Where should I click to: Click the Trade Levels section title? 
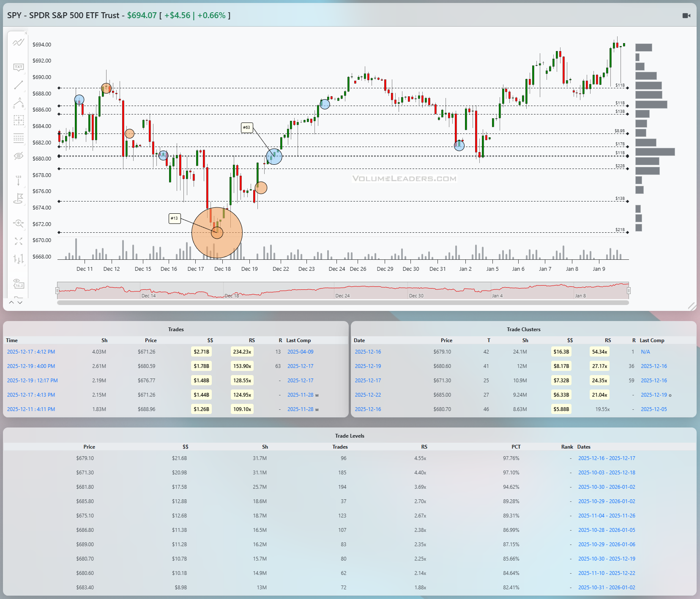(350, 436)
